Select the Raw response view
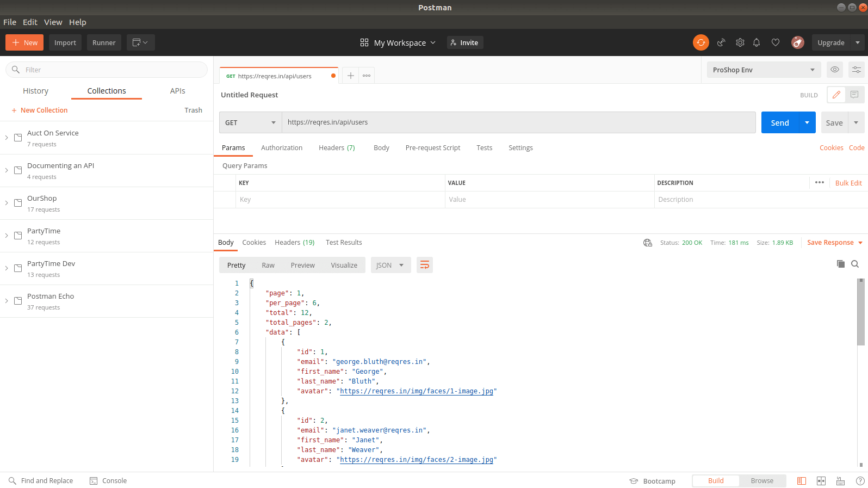868x488 pixels. pos(268,265)
